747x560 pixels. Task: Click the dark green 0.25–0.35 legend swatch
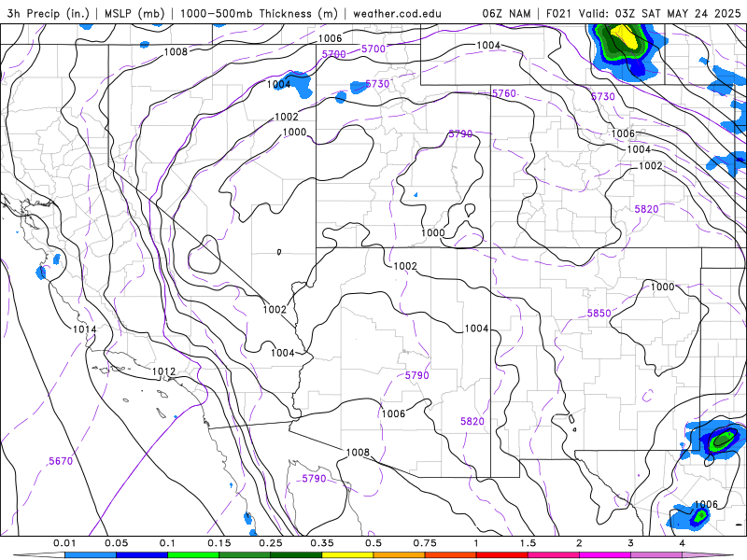296,555
